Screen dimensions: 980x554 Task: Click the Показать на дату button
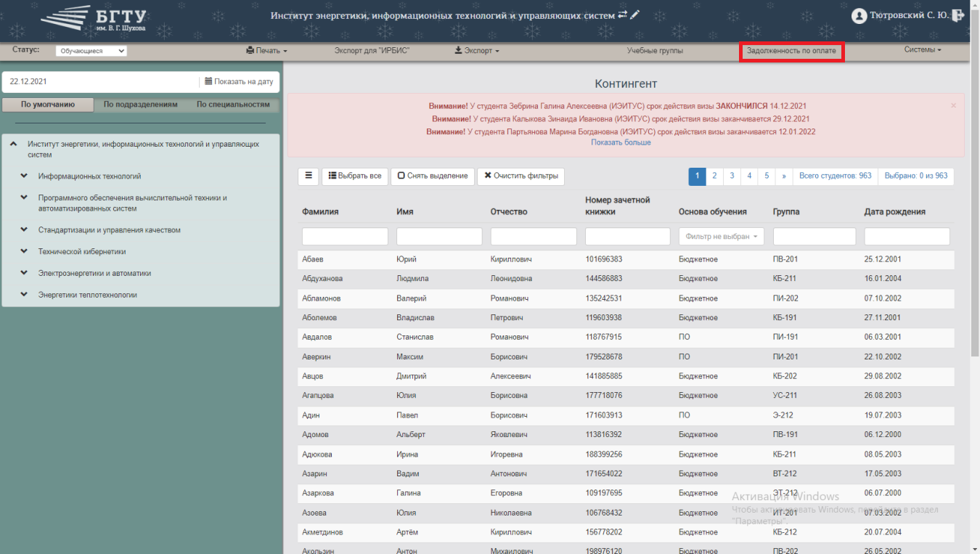(239, 82)
